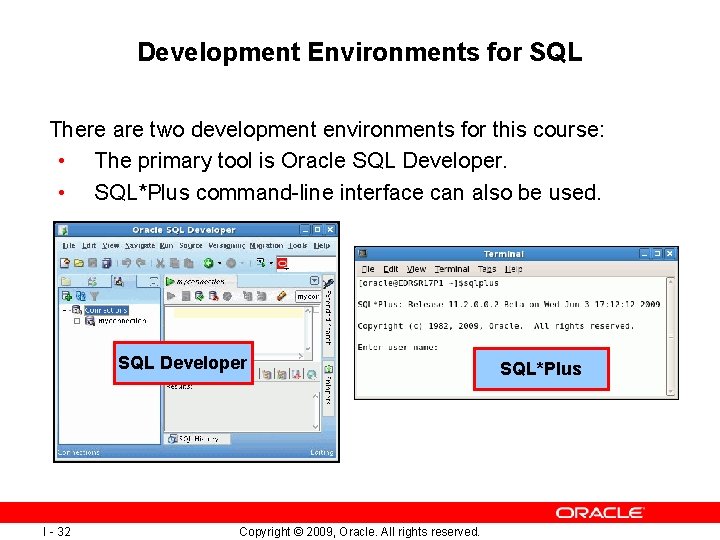
Task: Click the Clear eraser icon in worksheet toolbar
Action: tap(281, 296)
